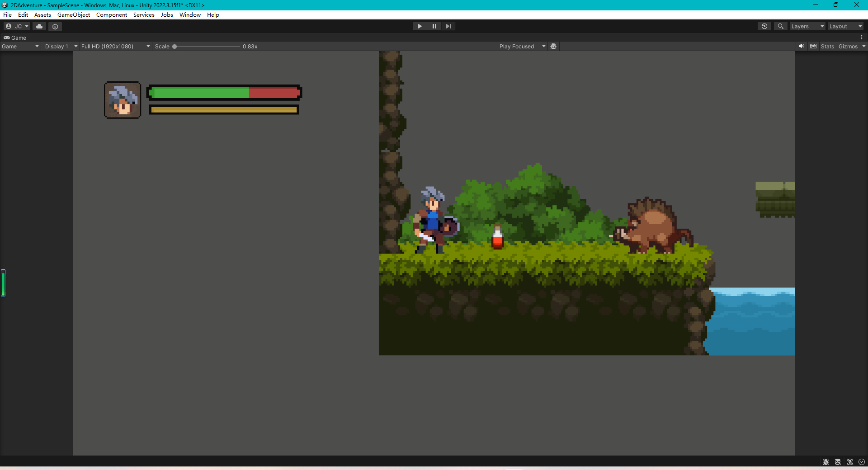Viewport: 868px width, 470px height.
Task: Open the Component menu
Action: [x=112, y=15]
